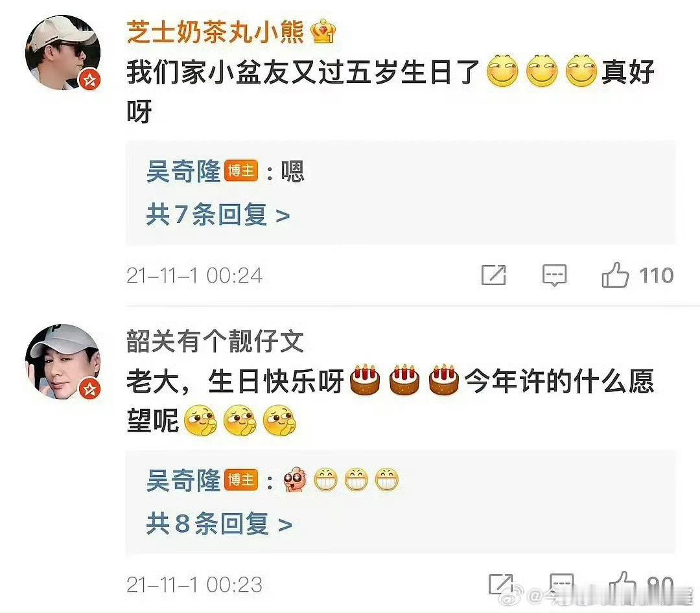This screenshot has width=700, height=613.
Task: Tap crown membership icon beside username
Action: (323, 31)
